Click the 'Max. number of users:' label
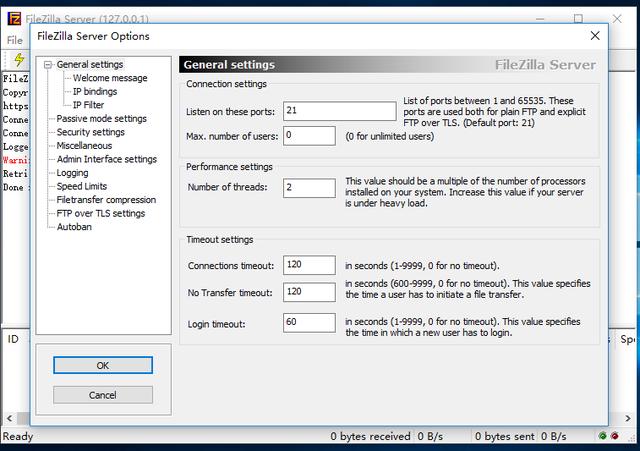The image size is (640, 451). pos(232,136)
